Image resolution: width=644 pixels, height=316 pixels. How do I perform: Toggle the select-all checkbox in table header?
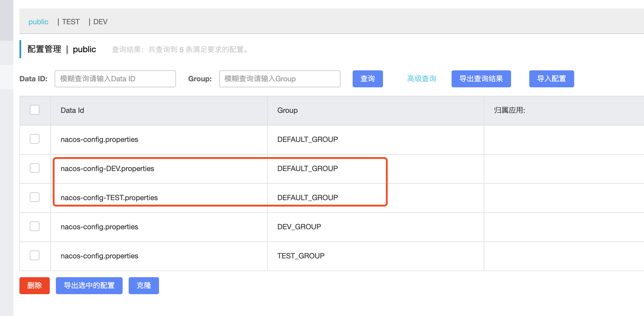point(35,110)
